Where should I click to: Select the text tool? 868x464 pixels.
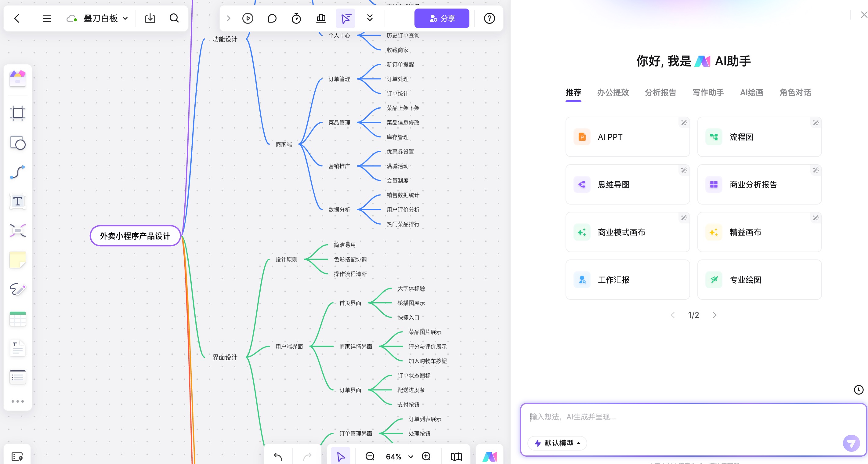(17, 201)
